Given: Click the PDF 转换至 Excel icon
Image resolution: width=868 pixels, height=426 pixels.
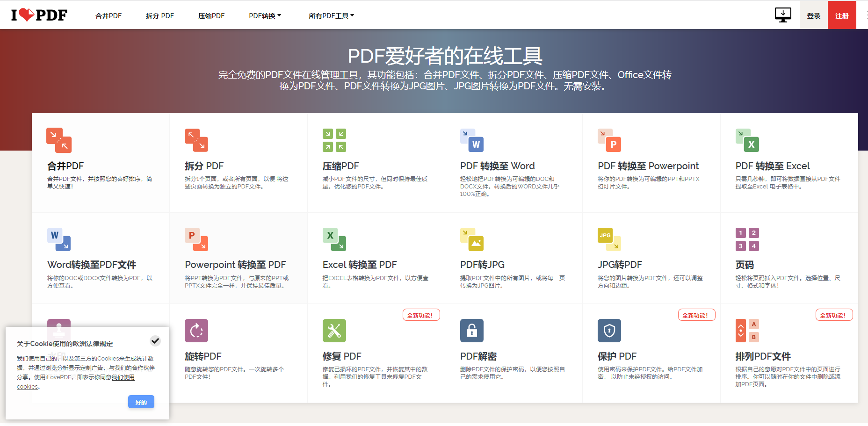Looking at the screenshot, I should (x=747, y=140).
